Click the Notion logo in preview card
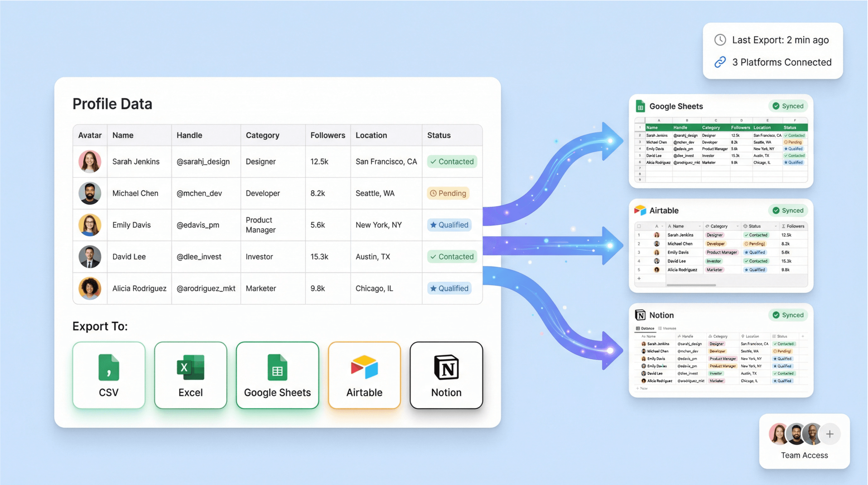This screenshot has width=868, height=485. 640,315
